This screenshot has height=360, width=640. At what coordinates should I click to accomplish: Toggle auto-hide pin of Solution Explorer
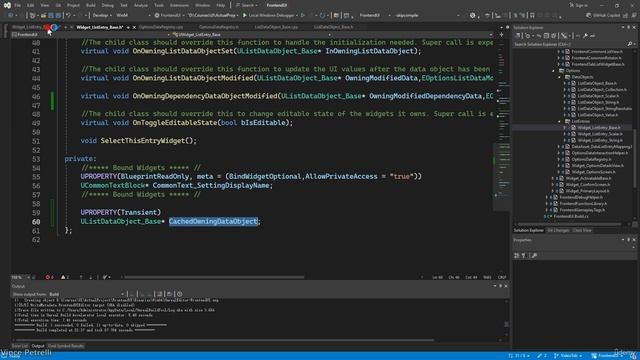629,27
